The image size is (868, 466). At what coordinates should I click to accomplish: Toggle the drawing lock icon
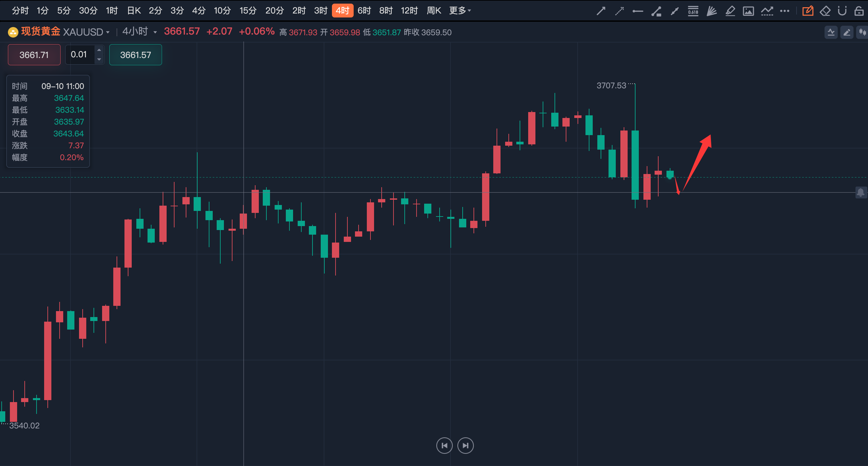click(859, 11)
